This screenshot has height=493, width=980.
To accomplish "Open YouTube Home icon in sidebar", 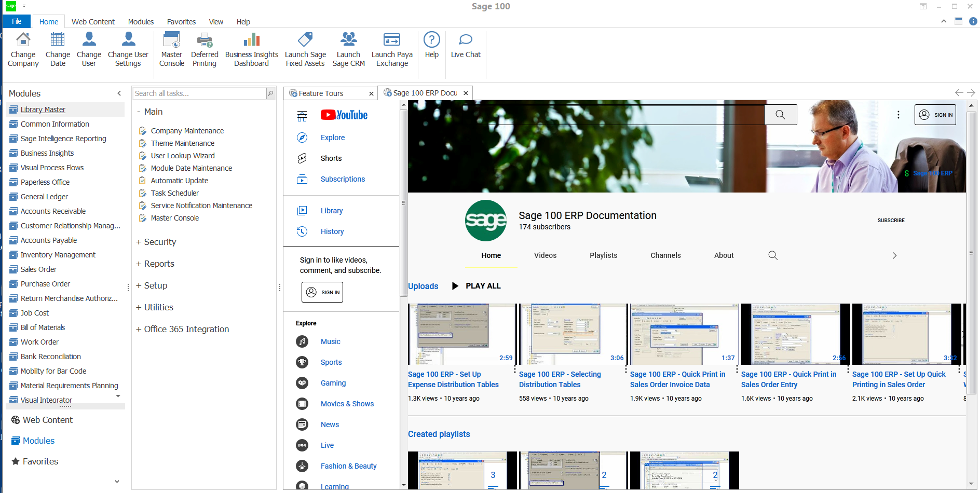I will [x=302, y=116].
